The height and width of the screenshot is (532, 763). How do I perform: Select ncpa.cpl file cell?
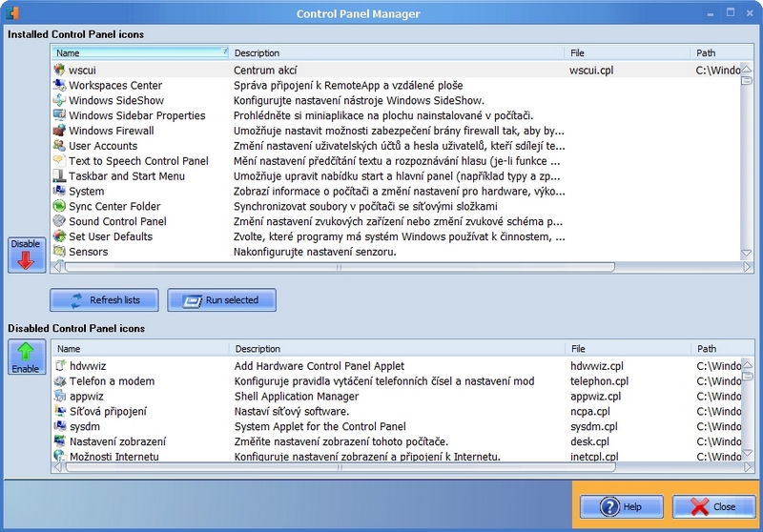[590, 412]
